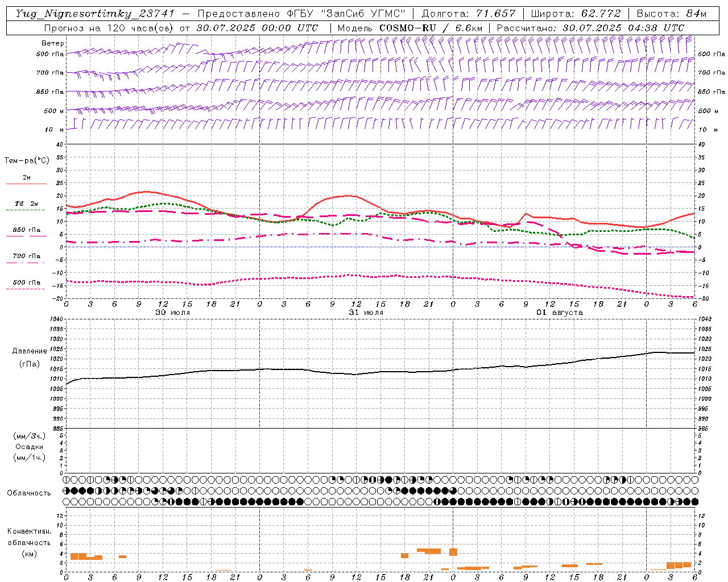Click the (мм/1ч.) precipitation unit label
The width and height of the screenshot is (728, 582).
[x=30, y=458]
